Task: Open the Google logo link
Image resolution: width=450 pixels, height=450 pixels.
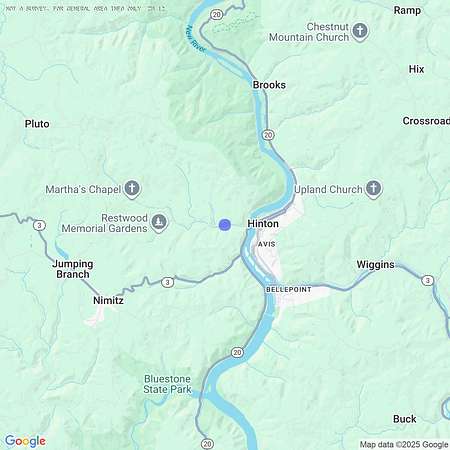Action: 25,441
